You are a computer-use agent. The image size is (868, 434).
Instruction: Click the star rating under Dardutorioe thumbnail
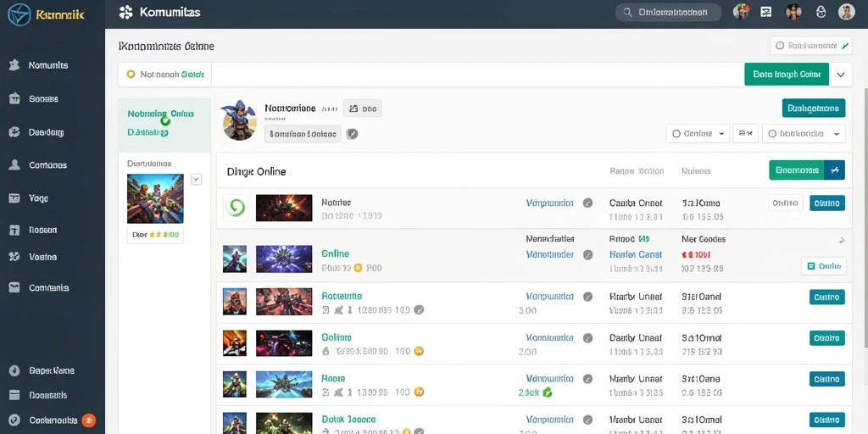pos(156,235)
